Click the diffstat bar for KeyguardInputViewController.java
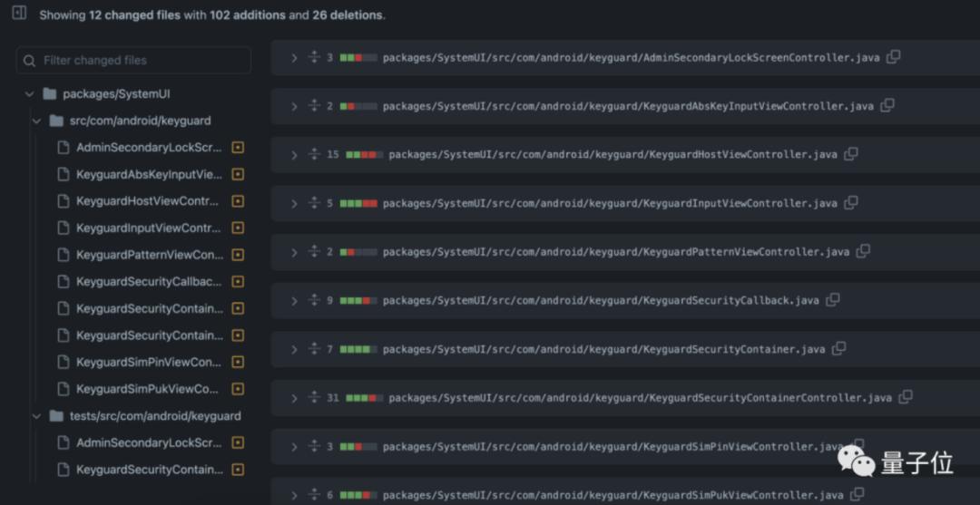Viewport: 980px width, 505px height. pyautogui.click(x=358, y=203)
